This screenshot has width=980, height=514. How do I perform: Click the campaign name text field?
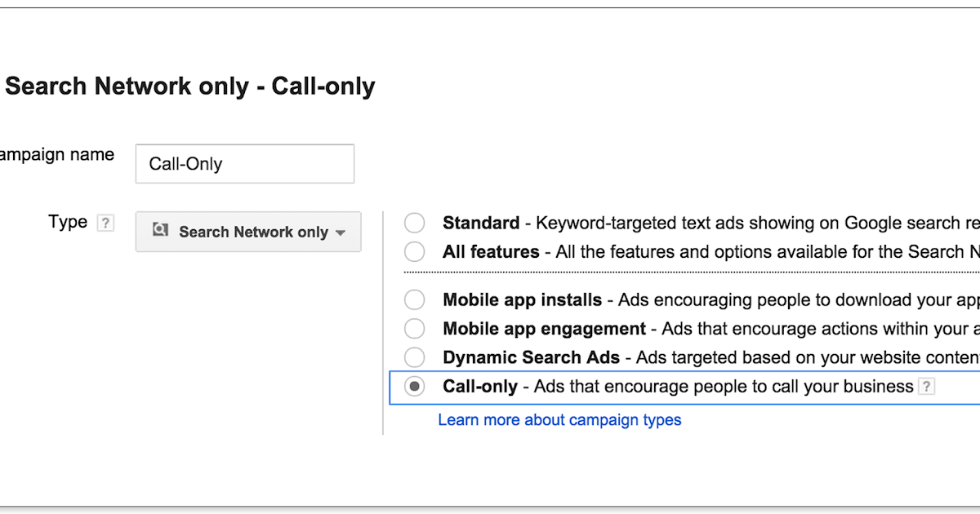pyautogui.click(x=244, y=164)
